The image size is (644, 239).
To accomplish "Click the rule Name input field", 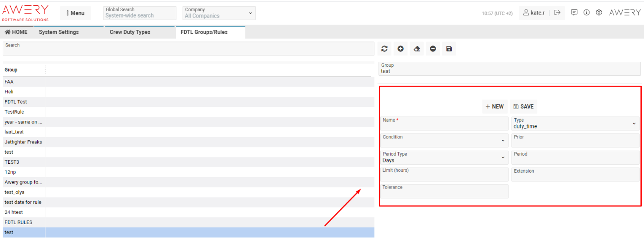I will tap(445, 124).
